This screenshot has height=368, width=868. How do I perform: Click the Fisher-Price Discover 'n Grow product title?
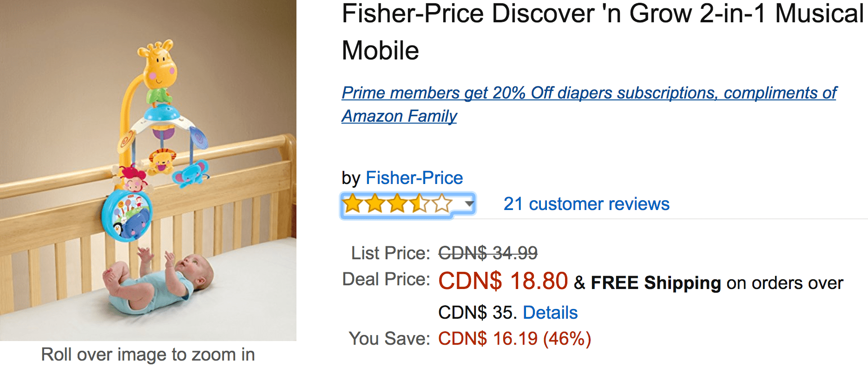(603, 32)
